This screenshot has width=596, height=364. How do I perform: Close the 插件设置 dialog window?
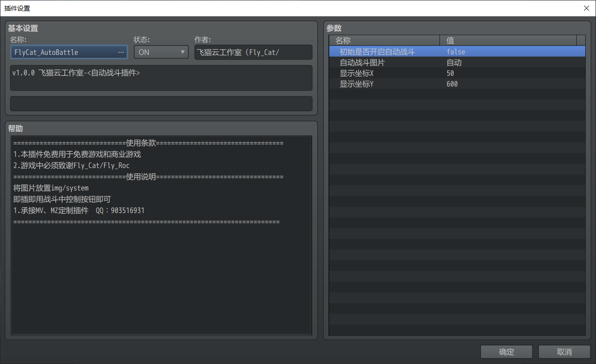tap(586, 8)
